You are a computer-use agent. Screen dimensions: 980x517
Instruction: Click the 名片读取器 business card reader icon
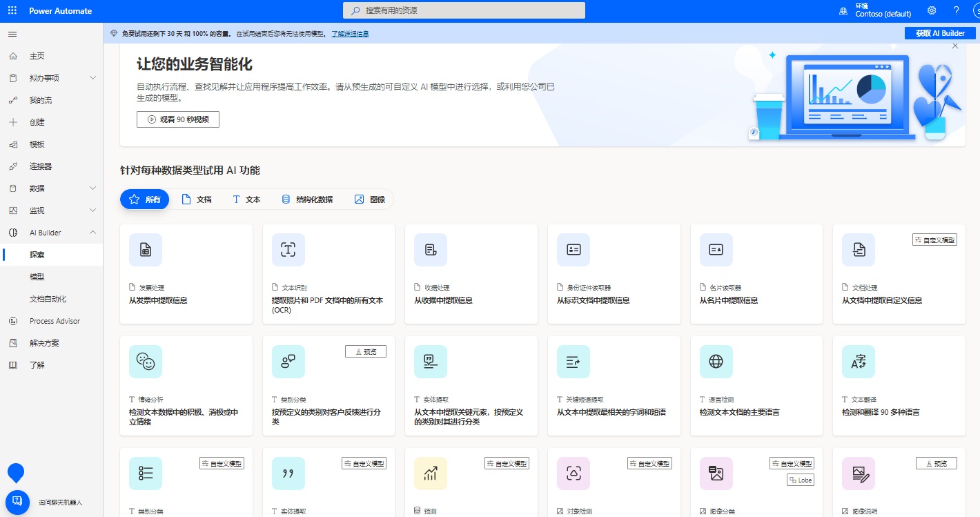point(716,250)
